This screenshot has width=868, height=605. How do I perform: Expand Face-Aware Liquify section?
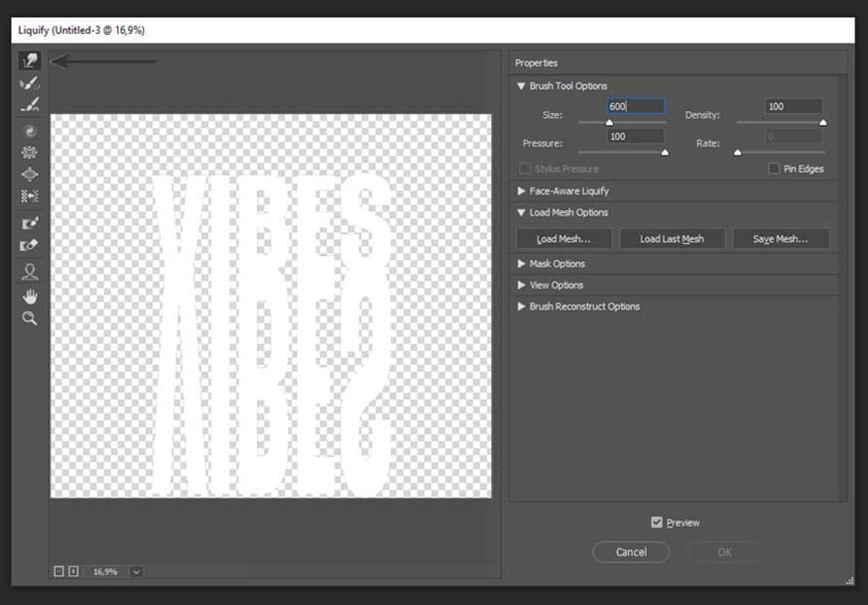(521, 190)
